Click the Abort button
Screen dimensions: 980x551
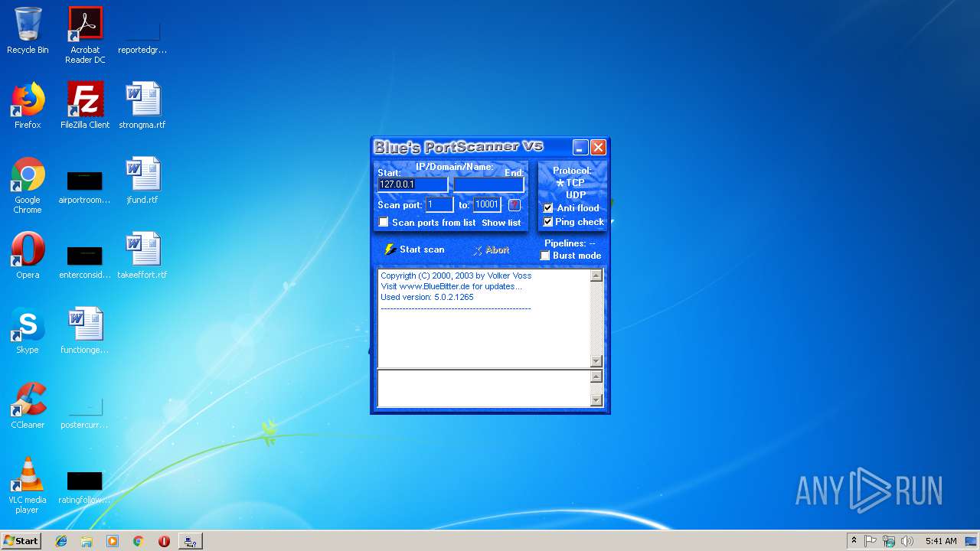(x=491, y=250)
